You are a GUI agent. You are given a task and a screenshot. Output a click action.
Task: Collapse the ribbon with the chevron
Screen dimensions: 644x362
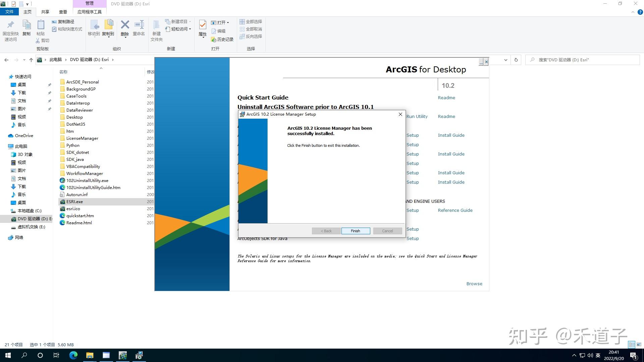tap(633, 12)
